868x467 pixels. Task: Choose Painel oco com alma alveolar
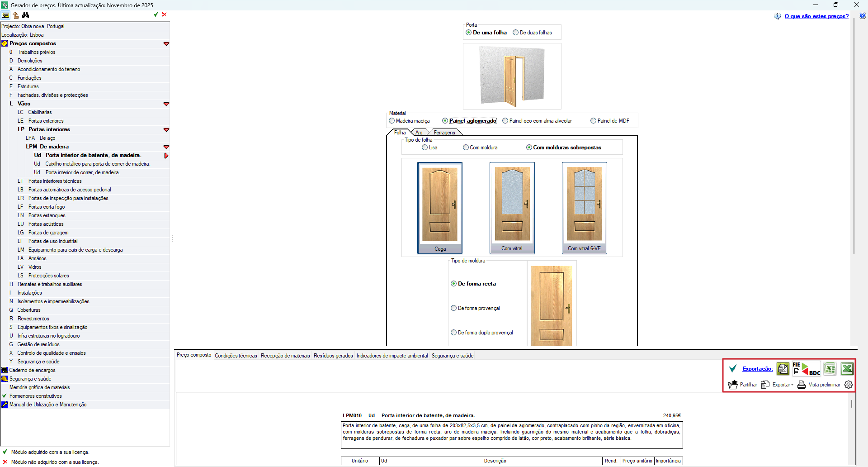click(x=505, y=121)
